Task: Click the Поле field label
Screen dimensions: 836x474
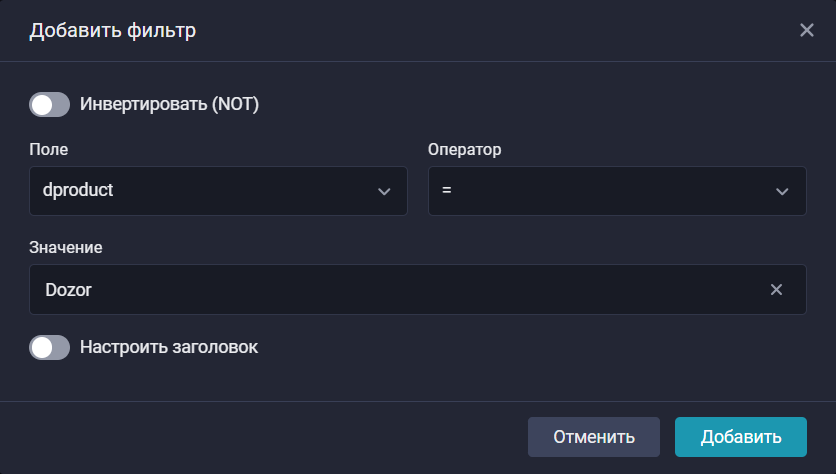Action: click(49, 150)
